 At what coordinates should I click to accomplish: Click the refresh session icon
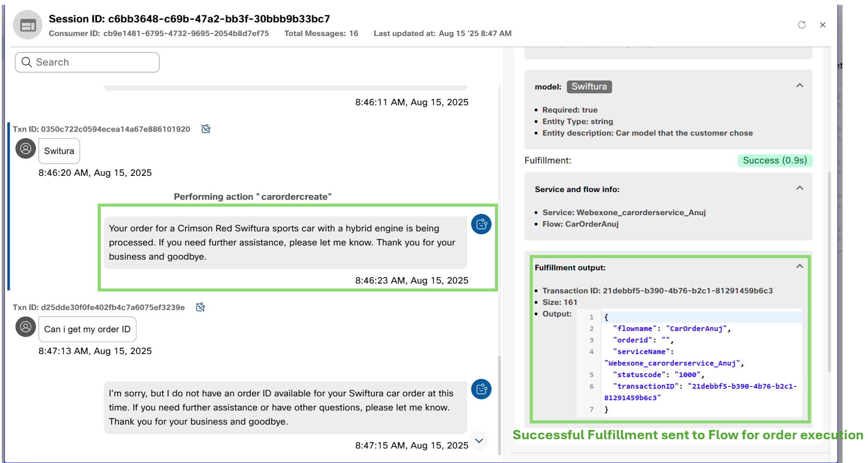tap(802, 25)
